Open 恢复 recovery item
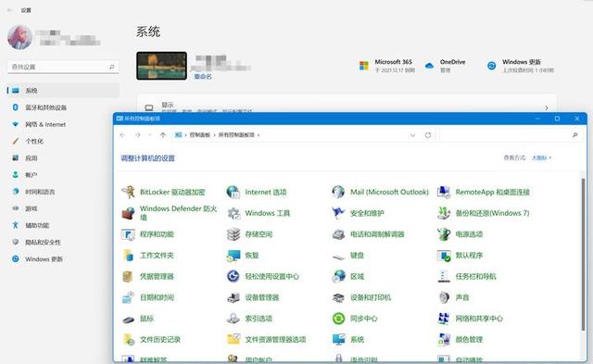593x364 pixels. pyautogui.click(x=243, y=256)
